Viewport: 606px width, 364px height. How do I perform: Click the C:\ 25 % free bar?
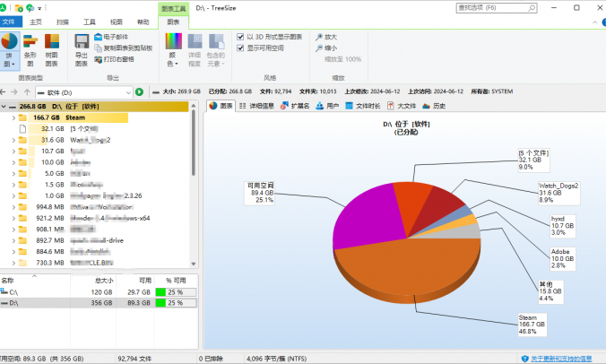point(176,292)
